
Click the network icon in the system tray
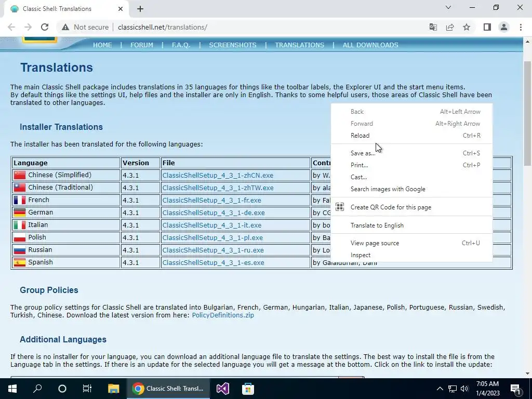click(x=453, y=389)
